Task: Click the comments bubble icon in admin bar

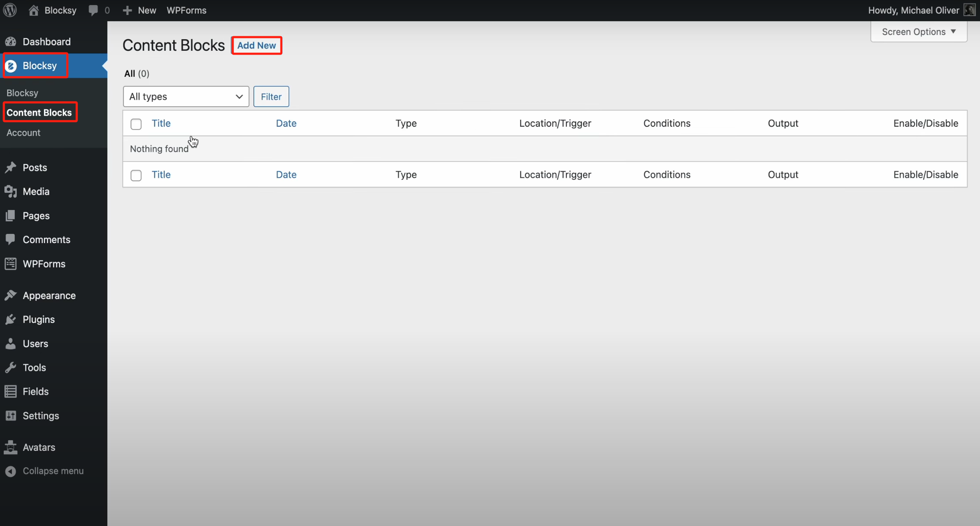Action: click(x=93, y=10)
